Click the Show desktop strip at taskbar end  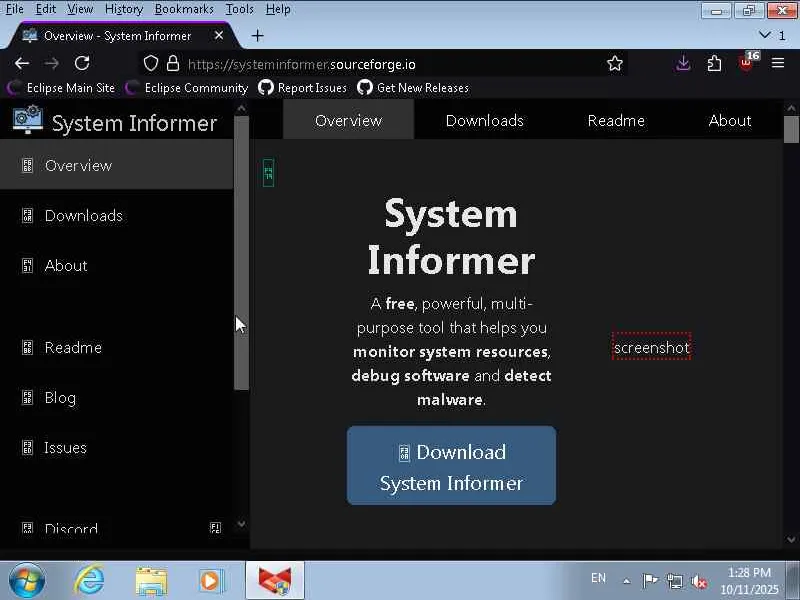coord(793,581)
